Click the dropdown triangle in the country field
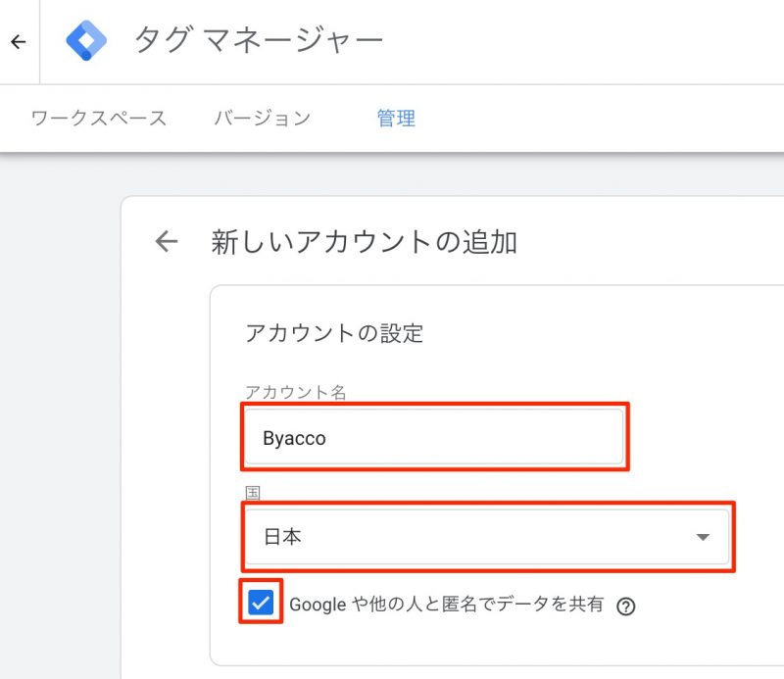784x679 pixels. click(x=702, y=537)
